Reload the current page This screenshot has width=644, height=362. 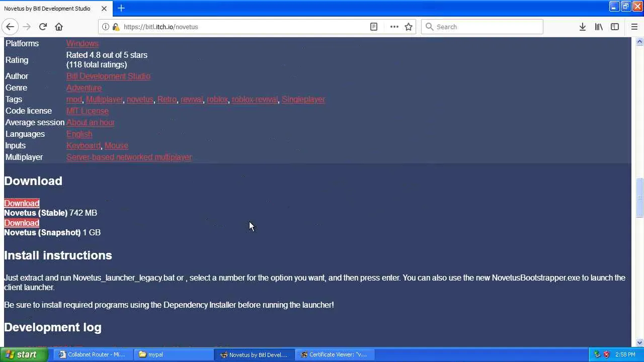pos(43,27)
